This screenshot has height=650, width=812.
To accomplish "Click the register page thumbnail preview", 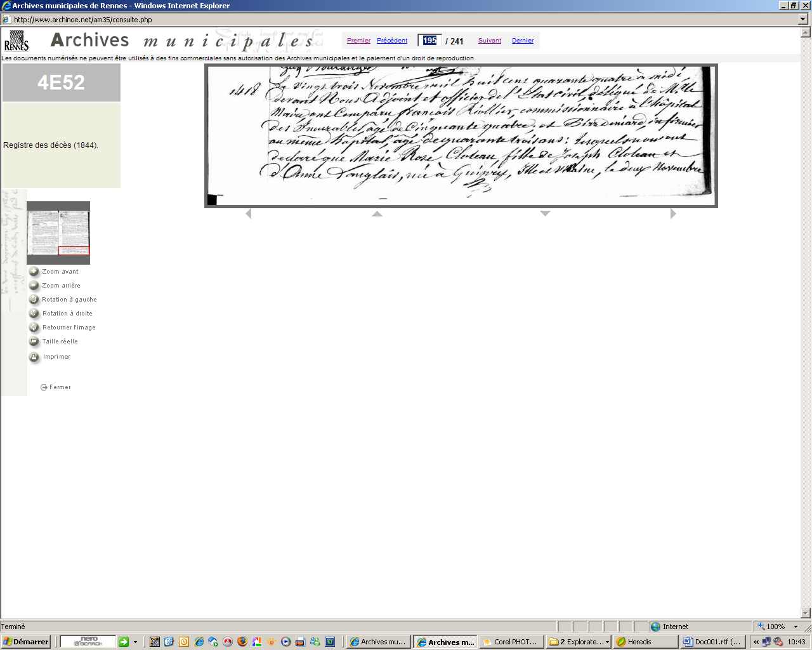I will (x=58, y=232).
